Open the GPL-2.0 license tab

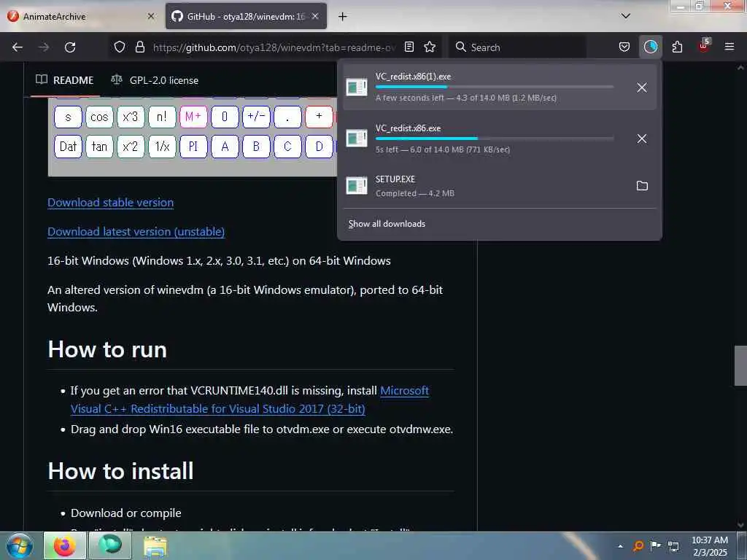pyautogui.click(x=155, y=80)
